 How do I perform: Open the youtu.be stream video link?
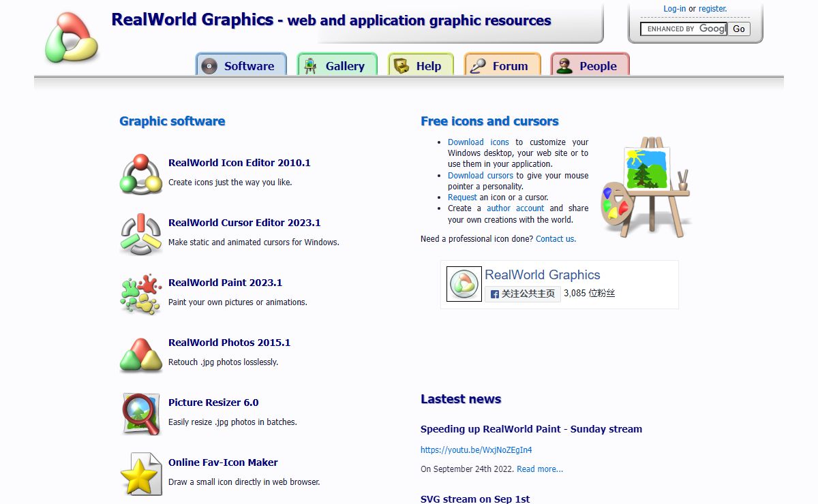point(476,450)
